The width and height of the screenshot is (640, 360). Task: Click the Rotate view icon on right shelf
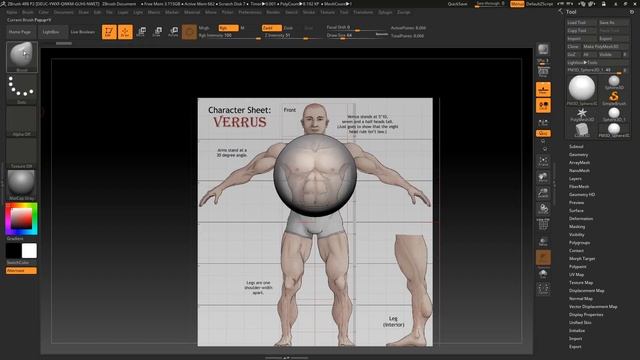[x=543, y=209]
